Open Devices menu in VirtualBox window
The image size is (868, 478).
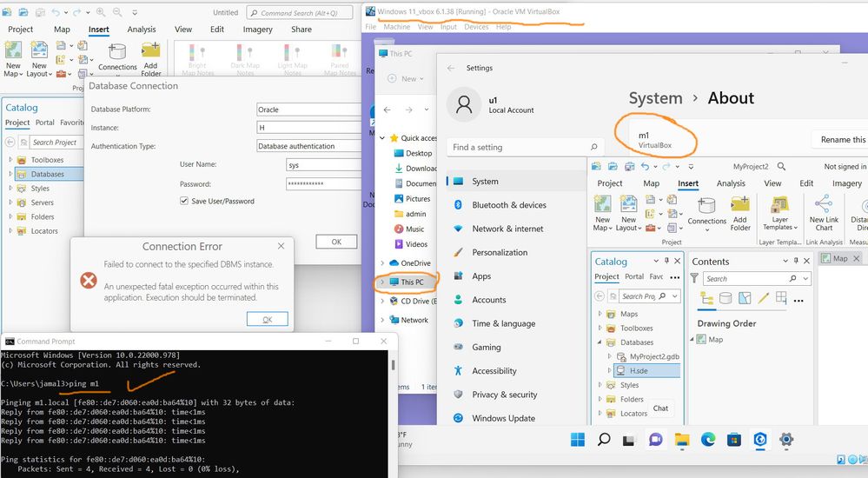point(476,27)
